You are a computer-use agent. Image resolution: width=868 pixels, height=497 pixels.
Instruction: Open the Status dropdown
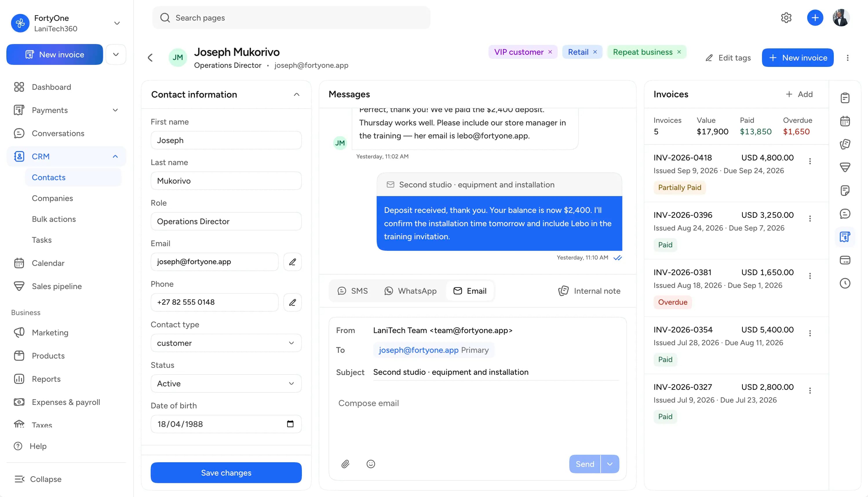pyautogui.click(x=226, y=384)
